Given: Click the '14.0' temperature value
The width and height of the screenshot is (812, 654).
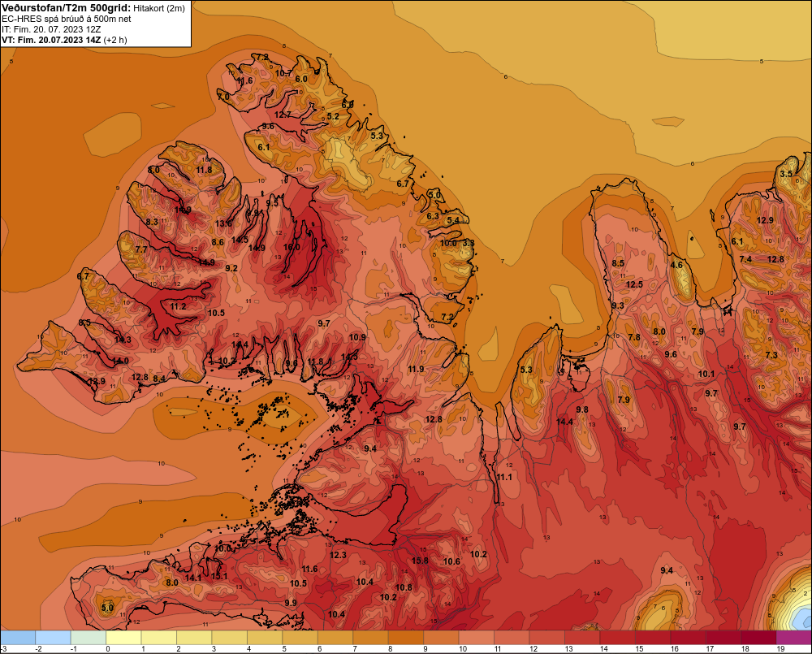Looking at the screenshot, I should click(120, 361).
